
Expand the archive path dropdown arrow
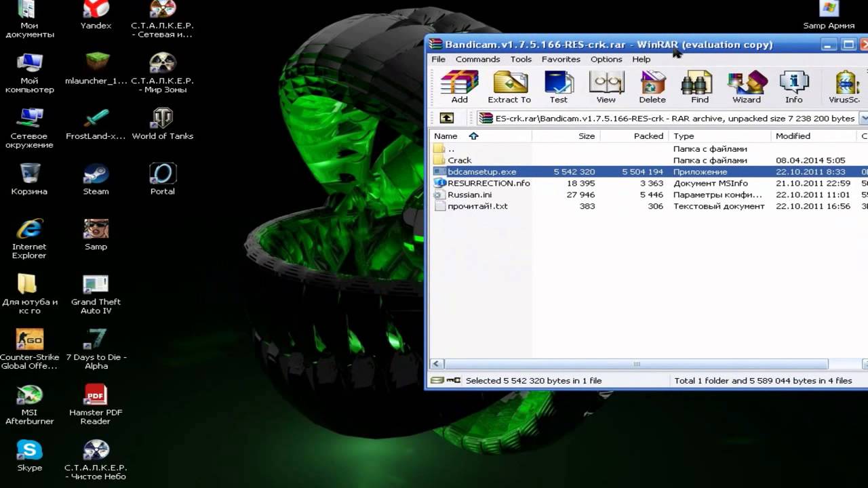(x=863, y=118)
